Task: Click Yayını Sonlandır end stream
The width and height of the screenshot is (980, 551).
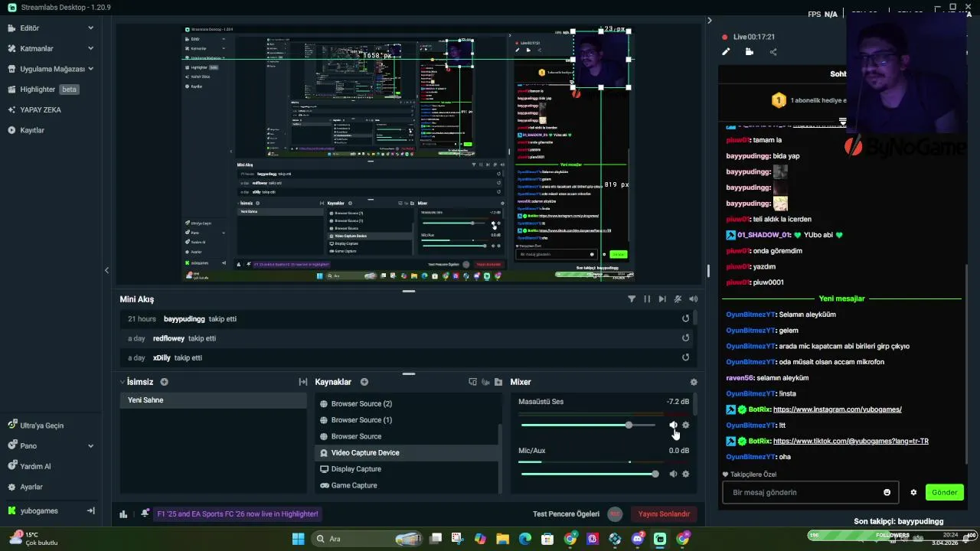Action: [x=664, y=514]
